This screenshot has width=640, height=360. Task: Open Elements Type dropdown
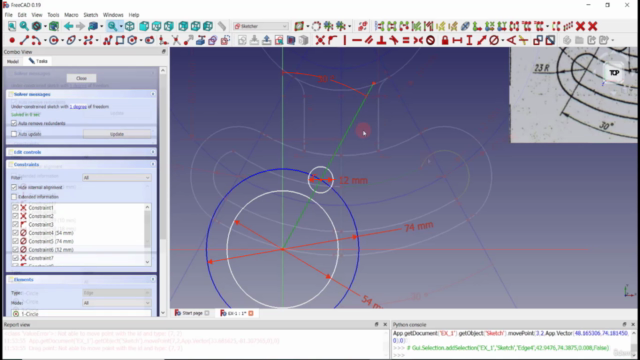pyautogui.click(x=117, y=293)
